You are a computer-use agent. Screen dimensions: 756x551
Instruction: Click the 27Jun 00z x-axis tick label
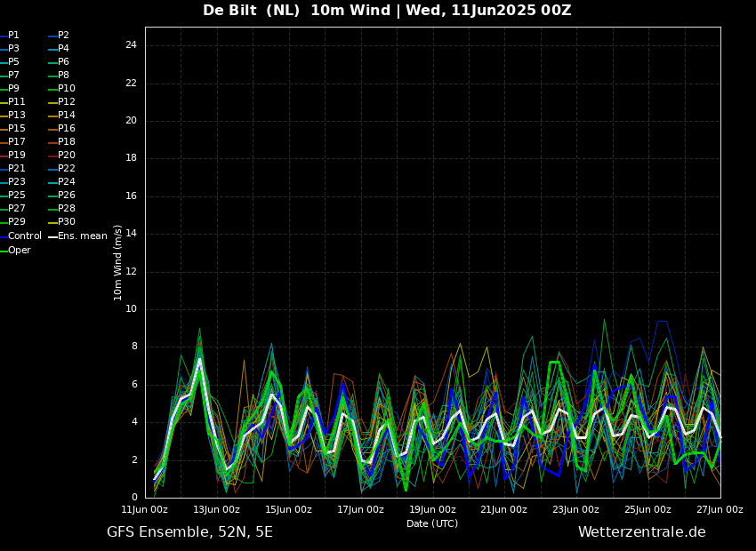point(720,510)
